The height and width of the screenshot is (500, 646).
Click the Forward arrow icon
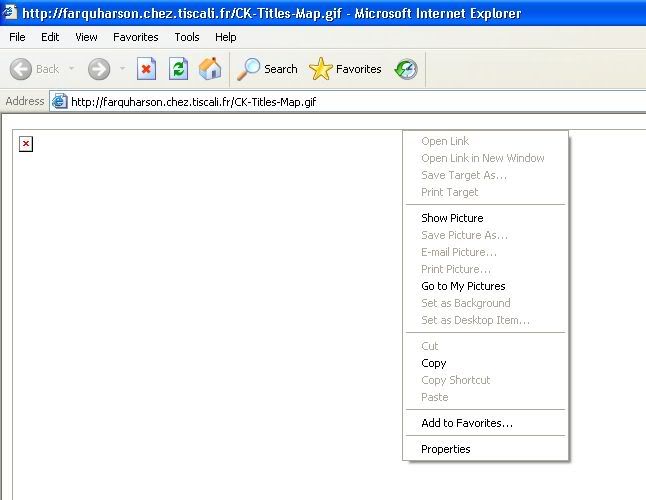99,69
